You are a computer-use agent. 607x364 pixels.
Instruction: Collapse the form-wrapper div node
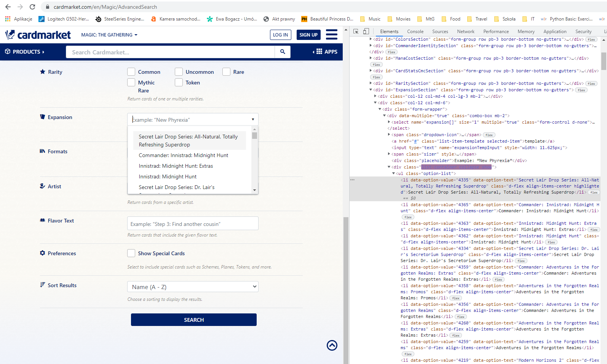point(380,109)
